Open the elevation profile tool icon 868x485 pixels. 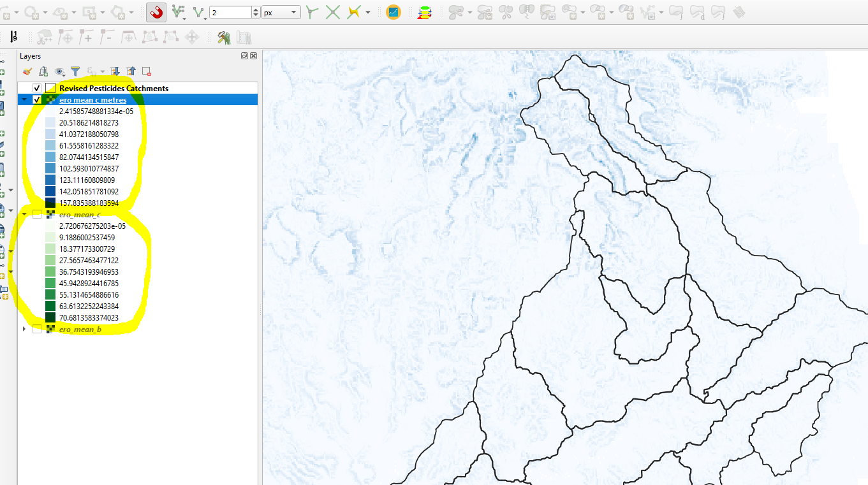point(394,12)
